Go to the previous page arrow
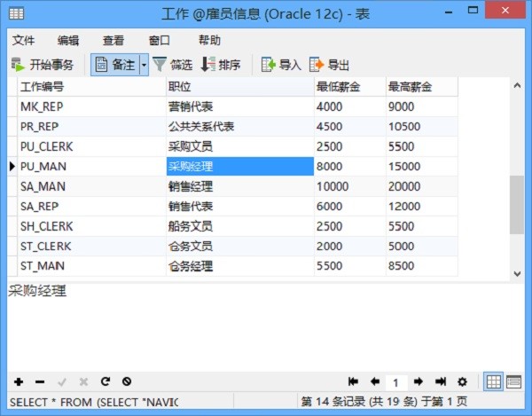Image resolution: width=532 pixels, height=416 pixels. click(375, 381)
